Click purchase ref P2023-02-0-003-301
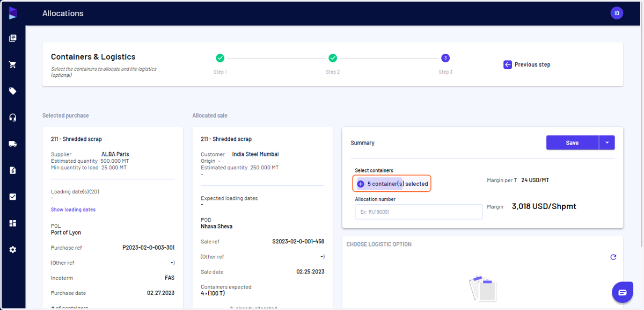This screenshot has height=310, width=644. tap(148, 248)
